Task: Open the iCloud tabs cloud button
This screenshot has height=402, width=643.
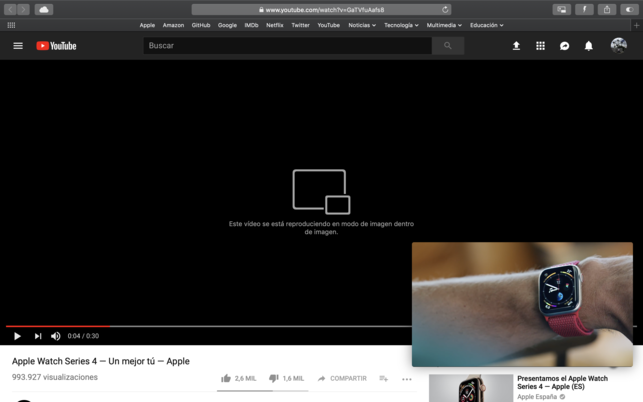Action: pos(44,9)
